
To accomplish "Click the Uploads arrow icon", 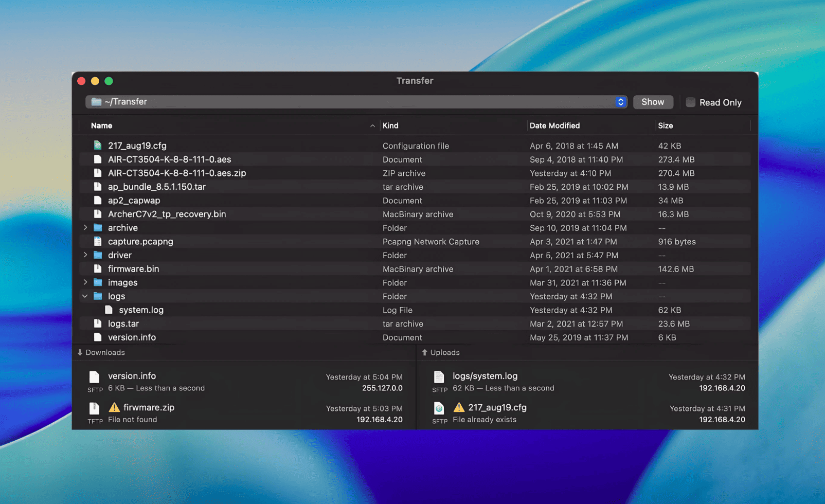I will coord(424,352).
